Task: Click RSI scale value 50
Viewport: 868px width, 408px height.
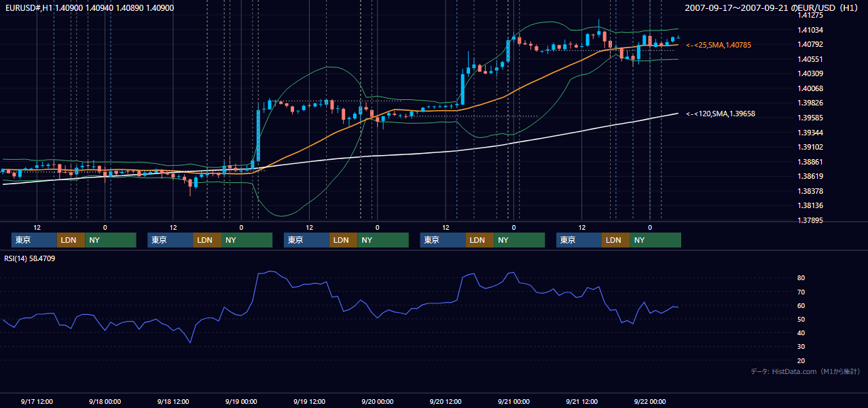Action: 801,319
